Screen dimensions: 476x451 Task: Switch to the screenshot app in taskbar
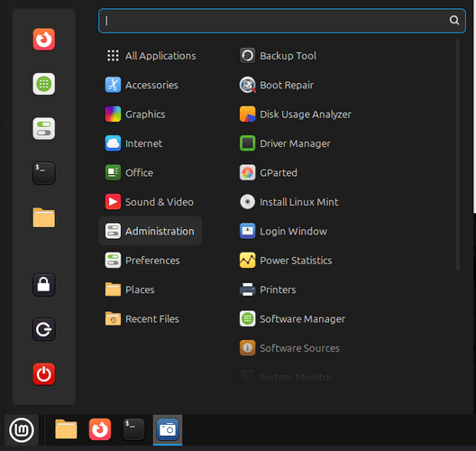click(168, 429)
